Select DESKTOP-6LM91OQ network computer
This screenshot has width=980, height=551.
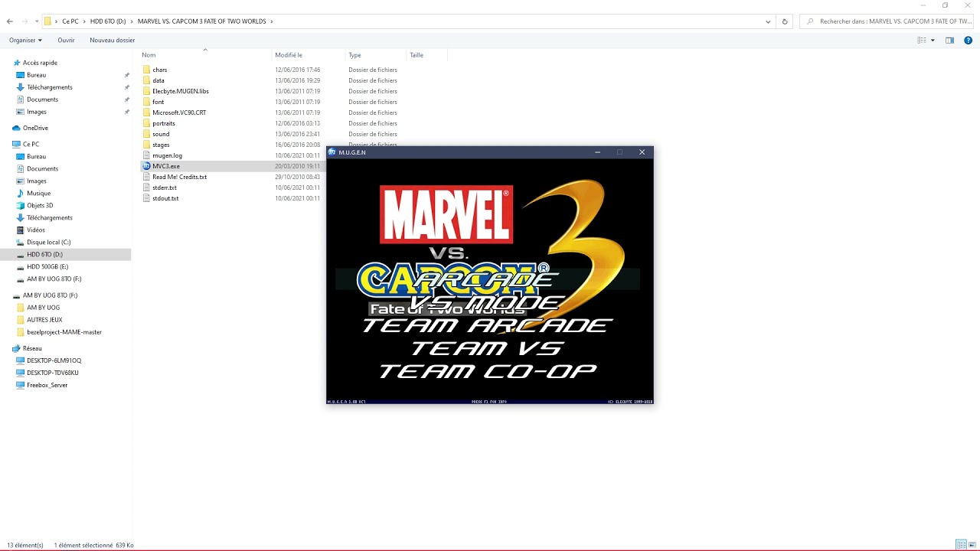(54, 360)
